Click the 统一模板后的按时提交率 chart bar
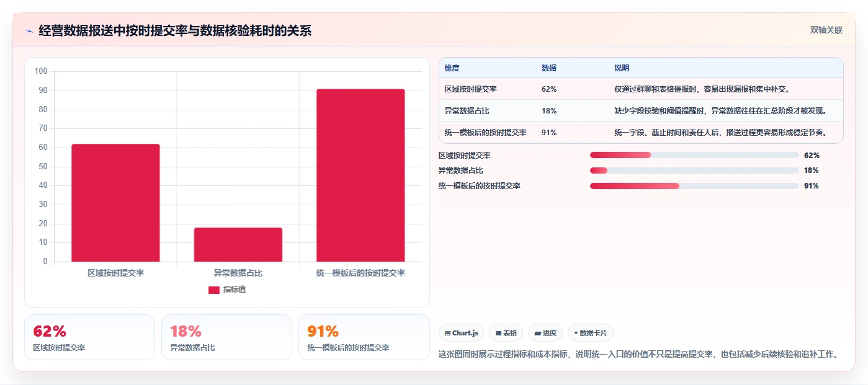868x385 pixels. (360, 175)
